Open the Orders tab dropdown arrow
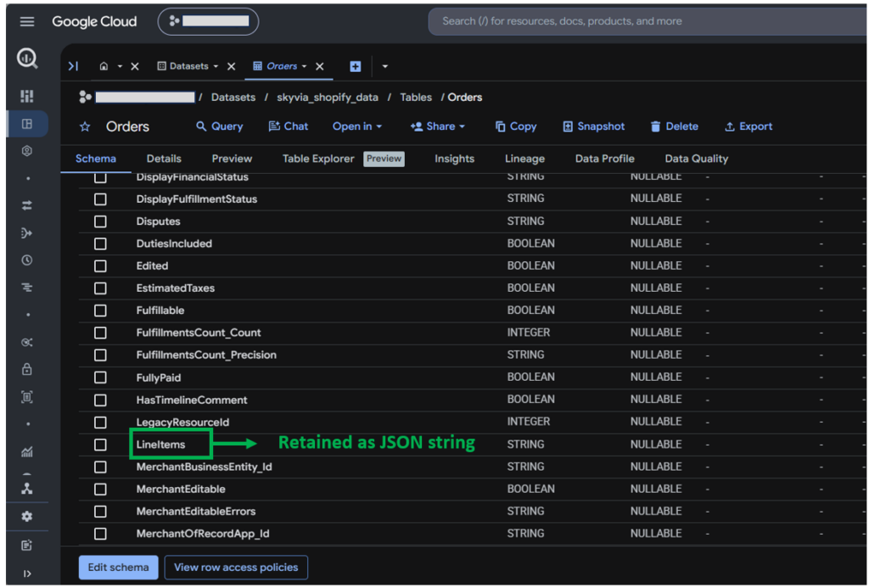This screenshot has width=869, height=588. tap(305, 66)
